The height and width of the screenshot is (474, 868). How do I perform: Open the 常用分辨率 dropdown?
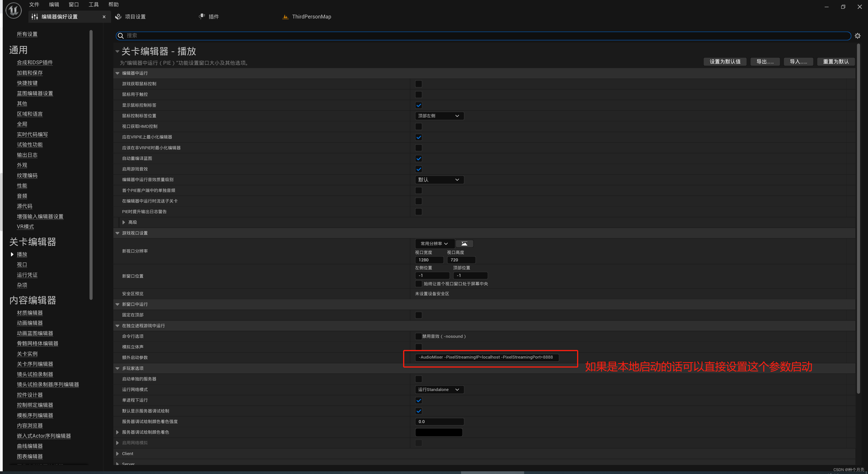435,243
